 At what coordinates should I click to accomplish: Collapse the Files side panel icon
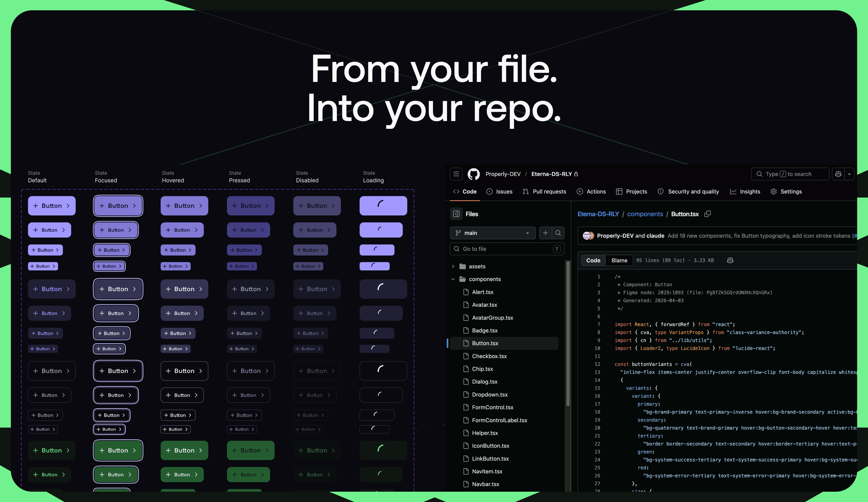(x=456, y=214)
